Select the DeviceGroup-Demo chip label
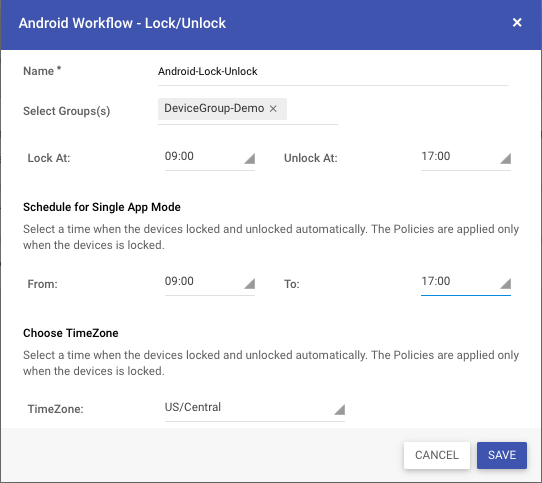The height and width of the screenshot is (483, 542). click(x=214, y=108)
